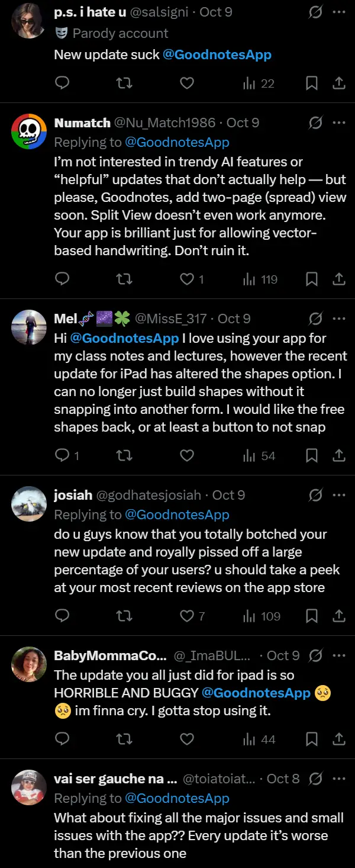The height and width of the screenshot is (868, 355).
Task: Repost BabyMommaCo's tweet about iPad update
Action: pyautogui.click(x=124, y=739)
